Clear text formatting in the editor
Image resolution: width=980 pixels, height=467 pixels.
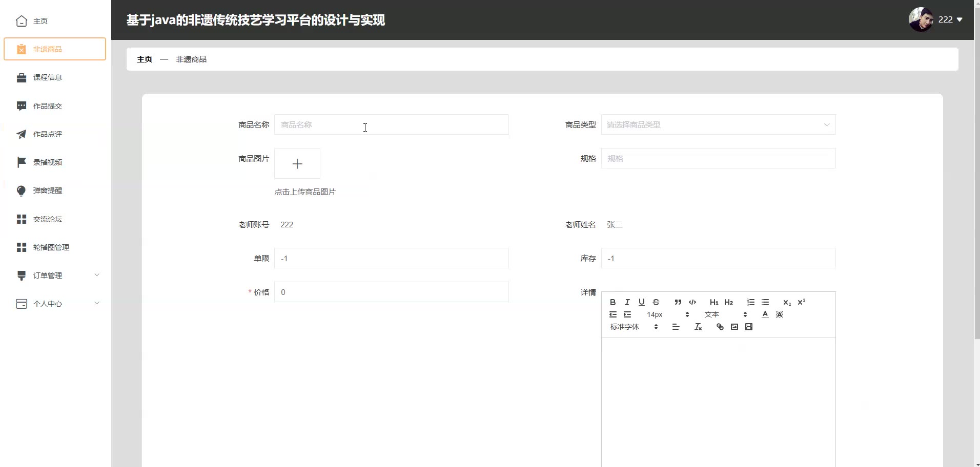698,327
